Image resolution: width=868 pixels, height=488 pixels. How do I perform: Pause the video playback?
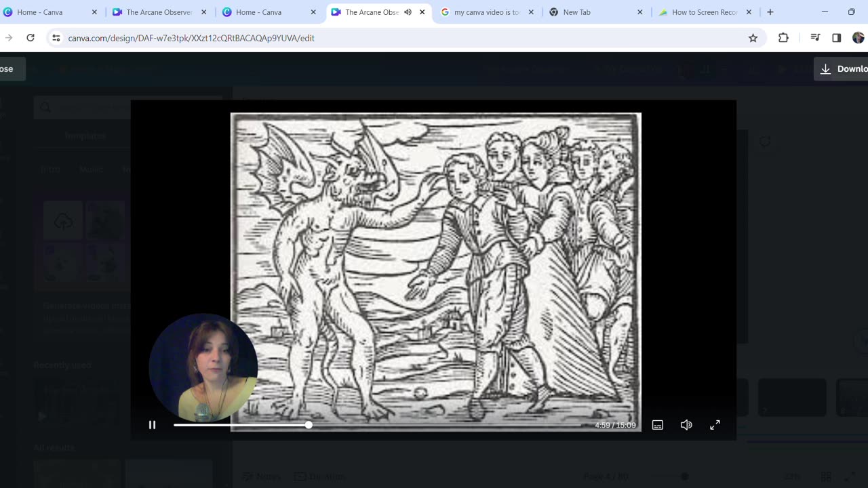tap(152, 425)
